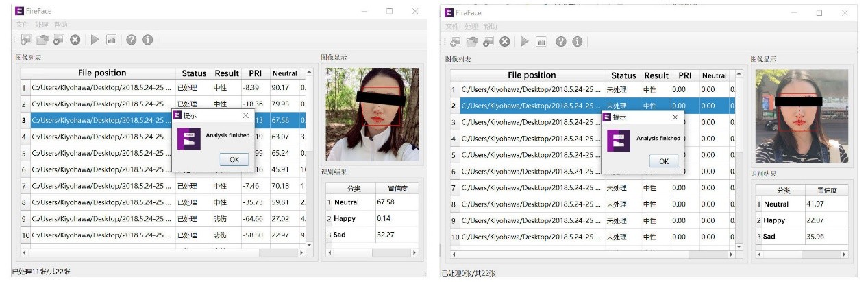Select row 5 file path in the right window
Viewport: 868px width, 282px height.
tap(531, 155)
